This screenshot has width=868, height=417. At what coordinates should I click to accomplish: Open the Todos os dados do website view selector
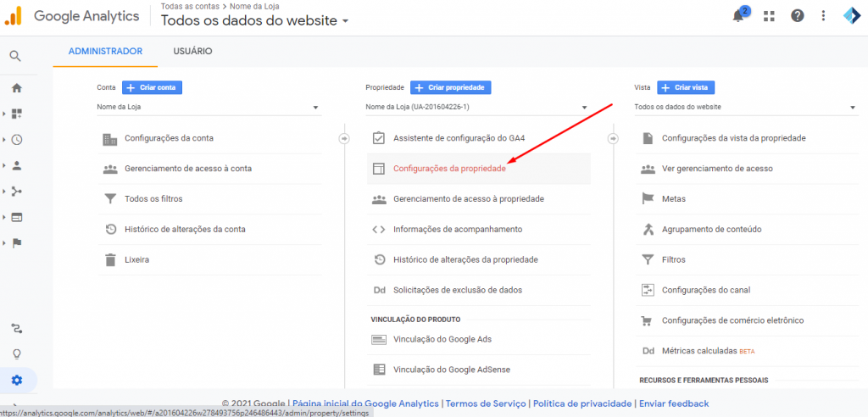(254, 21)
